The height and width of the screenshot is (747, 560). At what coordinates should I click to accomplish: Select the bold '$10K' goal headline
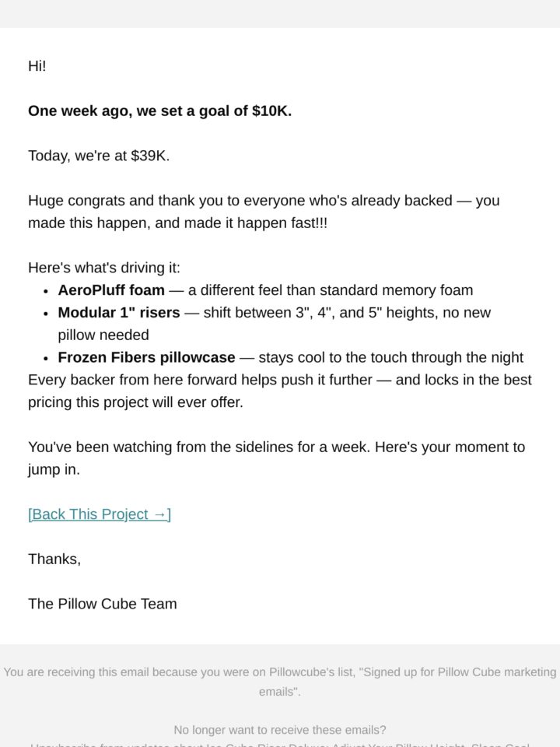click(x=159, y=111)
